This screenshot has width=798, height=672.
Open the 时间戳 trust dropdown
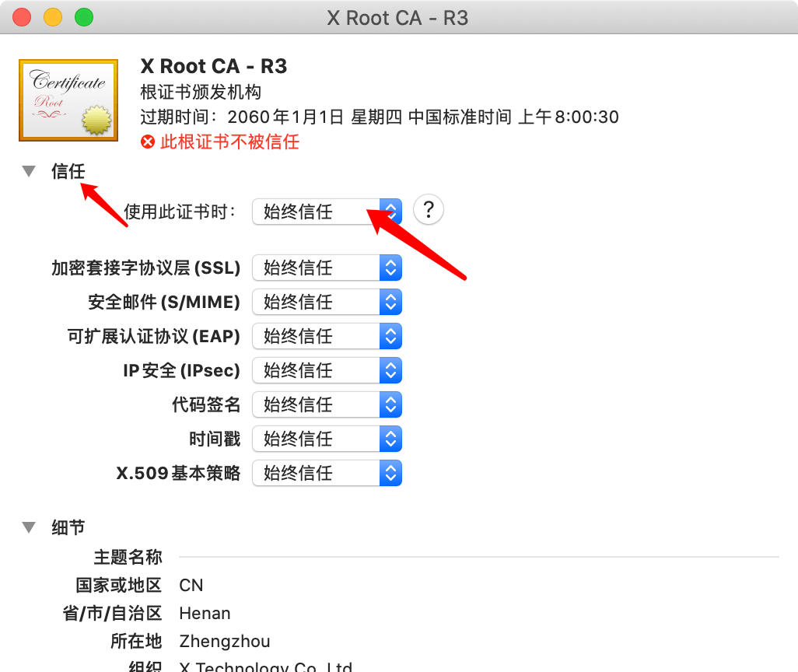pos(327,439)
